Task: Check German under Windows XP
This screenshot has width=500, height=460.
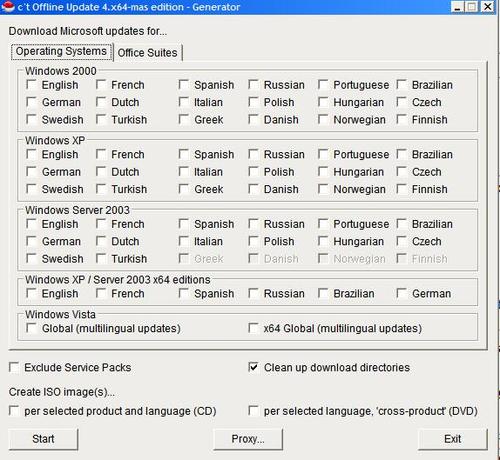Action: pos(32,172)
